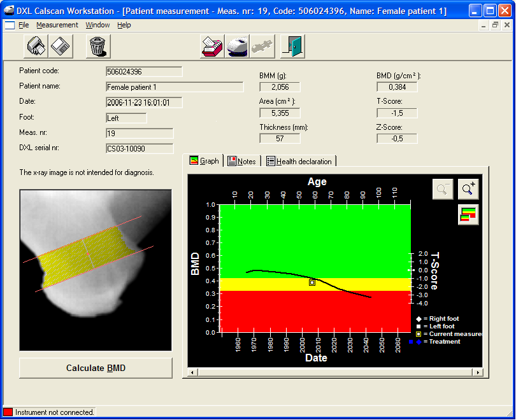This screenshot has width=516, height=420.
Task: Click the Calculate BMD button
Action: point(96,368)
